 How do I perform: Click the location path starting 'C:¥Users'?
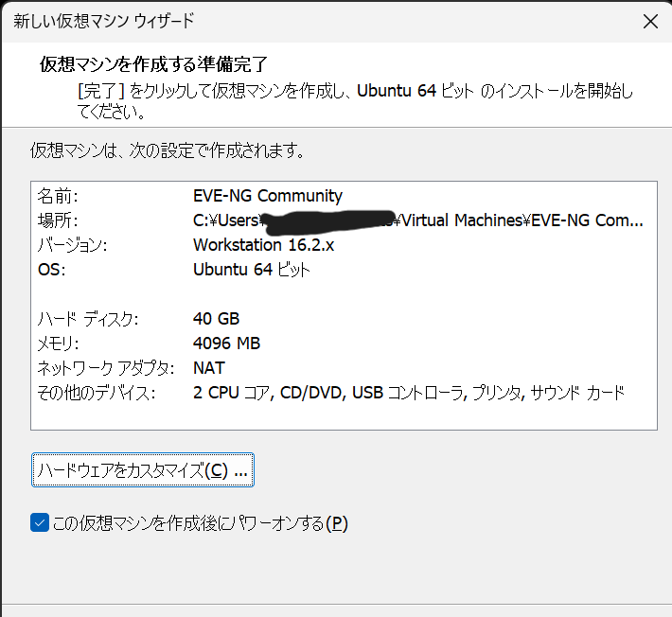coord(417,220)
